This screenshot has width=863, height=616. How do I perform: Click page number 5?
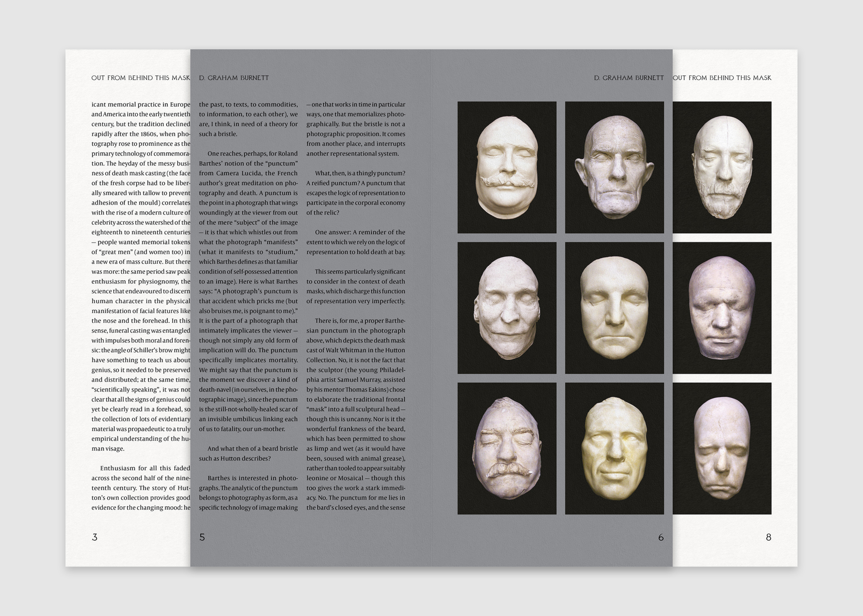202,537
